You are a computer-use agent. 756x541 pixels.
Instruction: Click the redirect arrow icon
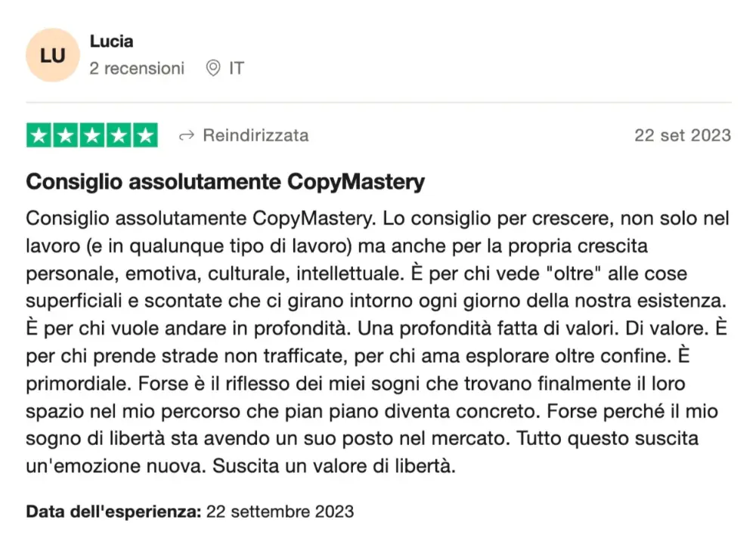pyautogui.click(x=186, y=136)
